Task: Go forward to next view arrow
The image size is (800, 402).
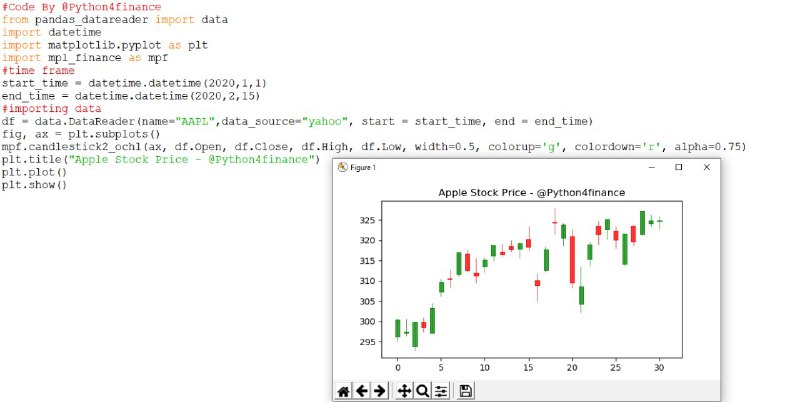Action: [380, 391]
